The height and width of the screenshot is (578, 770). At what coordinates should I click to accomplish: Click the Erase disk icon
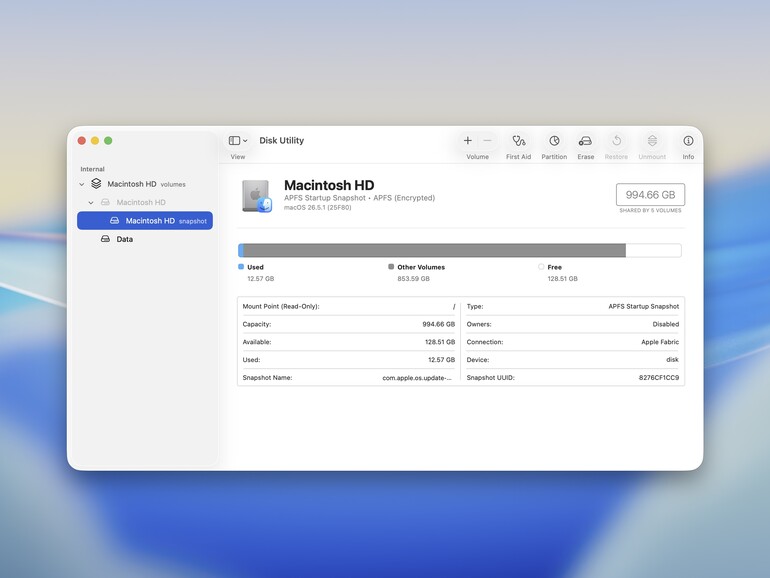[x=585, y=141]
